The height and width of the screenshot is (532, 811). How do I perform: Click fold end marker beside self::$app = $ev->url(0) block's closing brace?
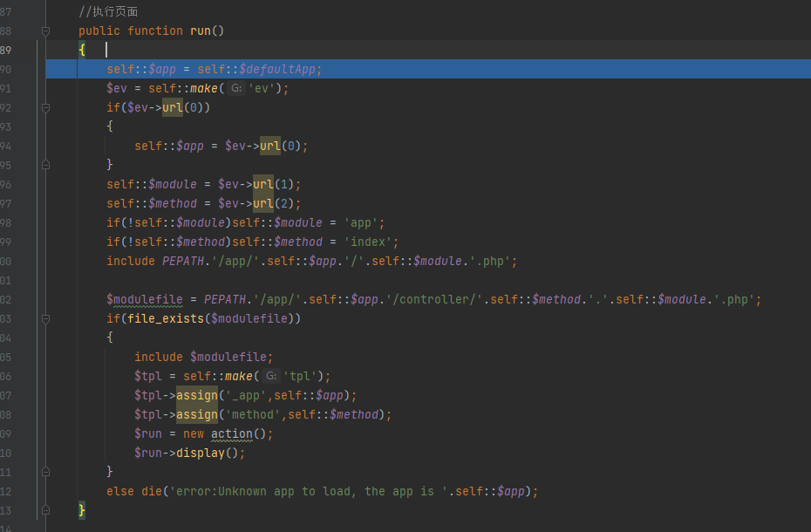(45, 165)
